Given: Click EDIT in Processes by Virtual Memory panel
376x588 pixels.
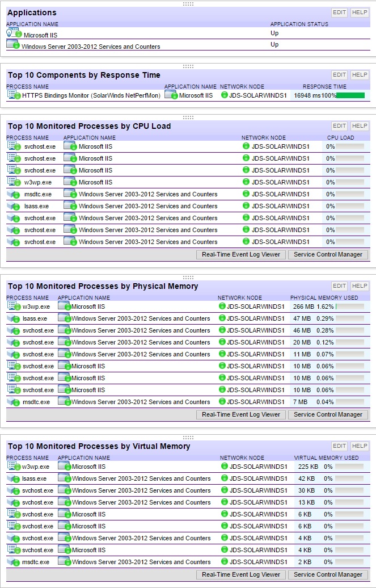Looking at the screenshot, I should (x=339, y=446).
